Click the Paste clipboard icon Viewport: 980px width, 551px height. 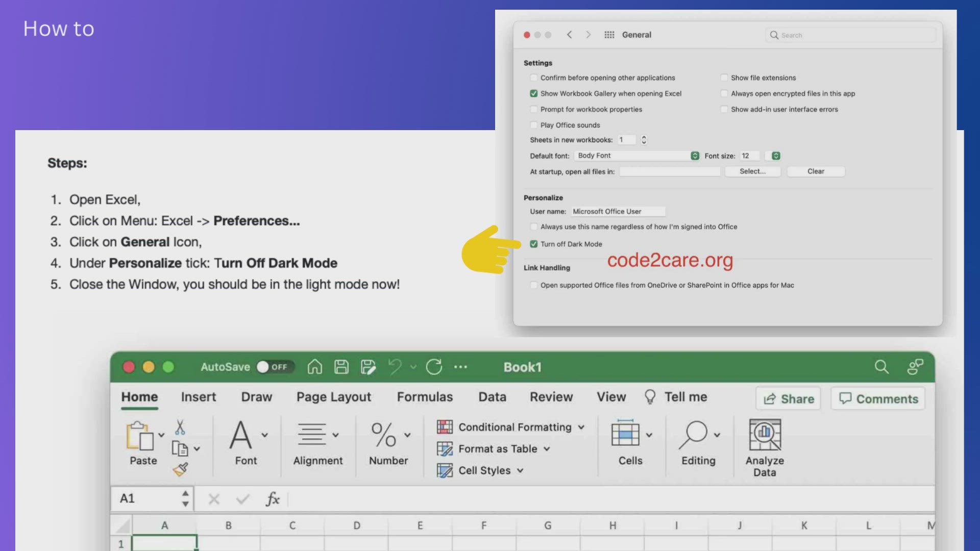(x=139, y=436)
